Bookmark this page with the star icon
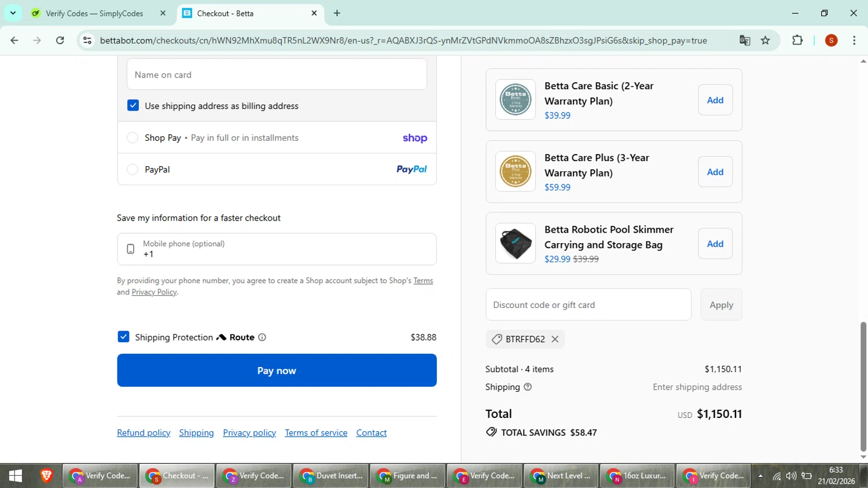The height and width of the screenshot is (488, 868). coord(766,41)
